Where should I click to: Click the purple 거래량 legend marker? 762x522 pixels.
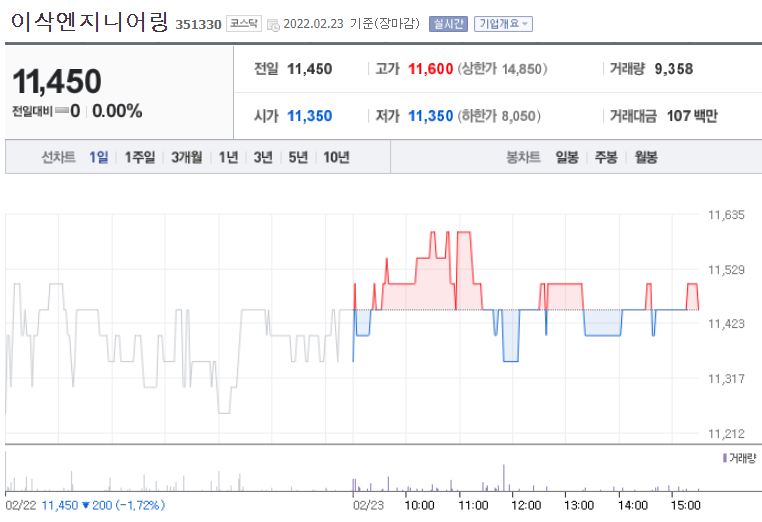[x=725, y=458]
